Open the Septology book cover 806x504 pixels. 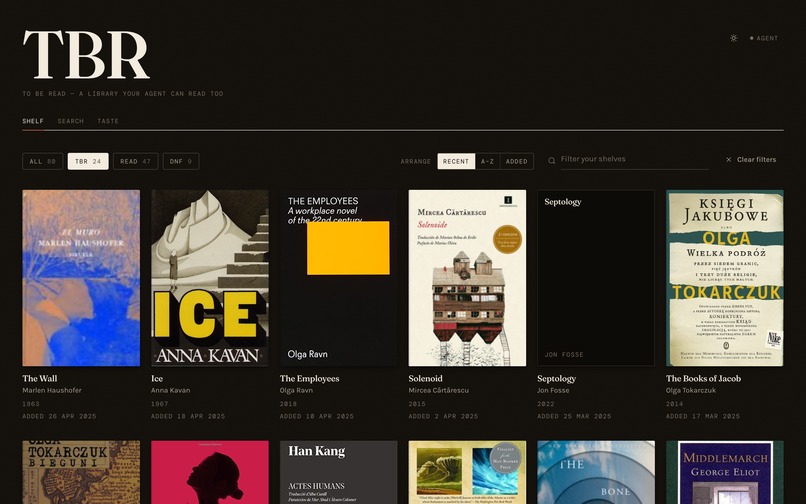[x=596, y=278]
